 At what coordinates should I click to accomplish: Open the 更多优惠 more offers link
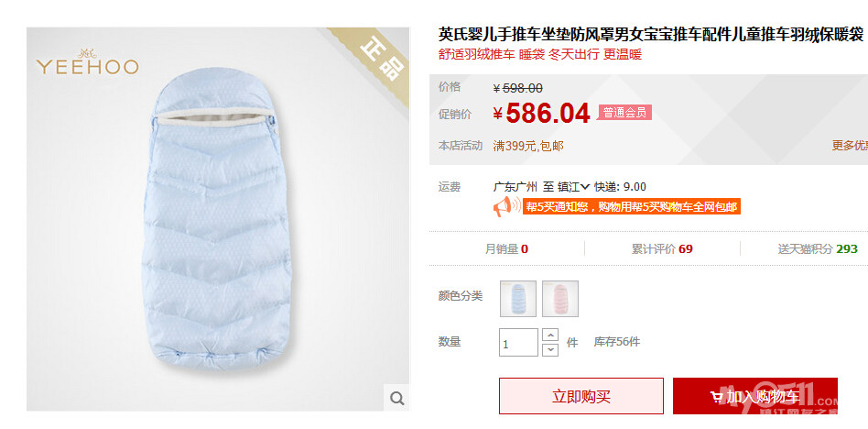[x=850, y=146]
